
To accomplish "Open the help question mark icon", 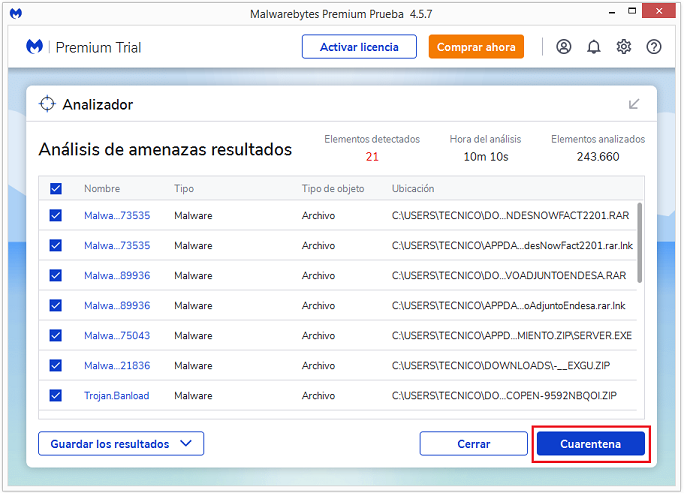I will point(654,47).
